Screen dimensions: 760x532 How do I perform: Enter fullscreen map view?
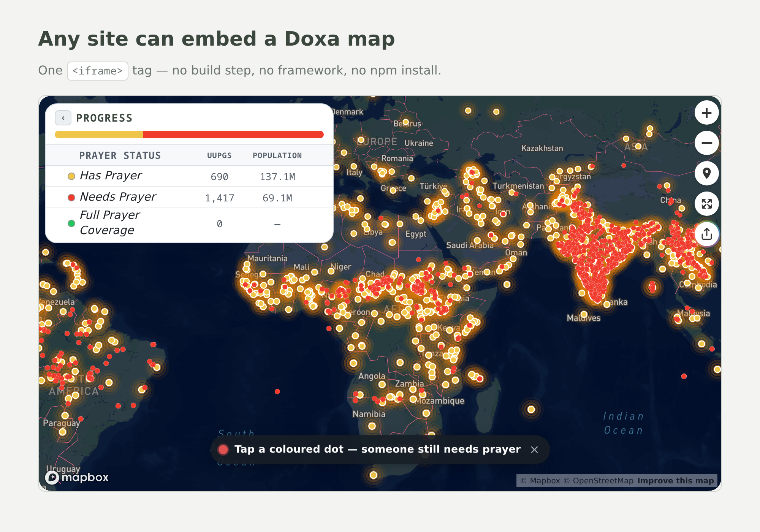[x=706, y=204]
